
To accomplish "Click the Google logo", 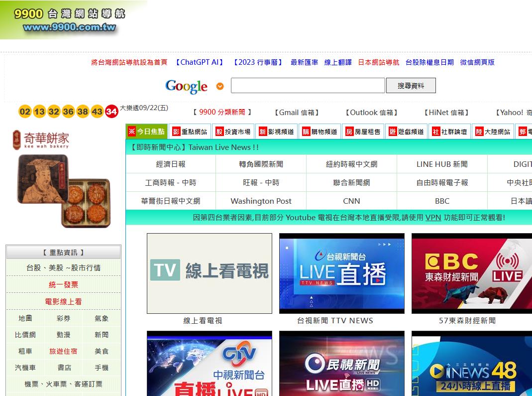I will coord(186,86).
